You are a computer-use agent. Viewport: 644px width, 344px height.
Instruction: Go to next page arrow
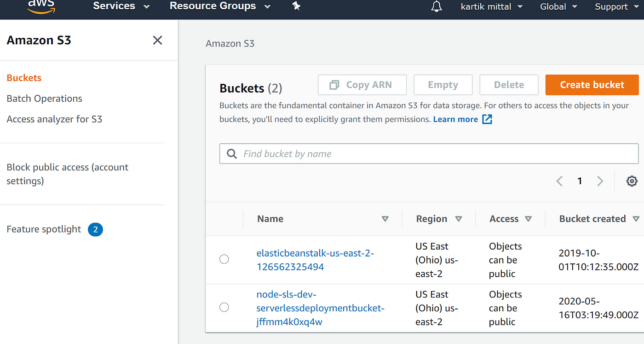[600, 181]
